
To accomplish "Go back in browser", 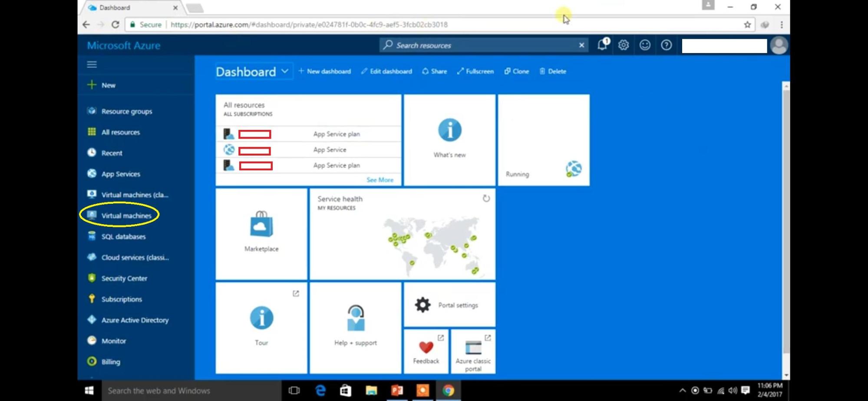I will click(86, 24).
